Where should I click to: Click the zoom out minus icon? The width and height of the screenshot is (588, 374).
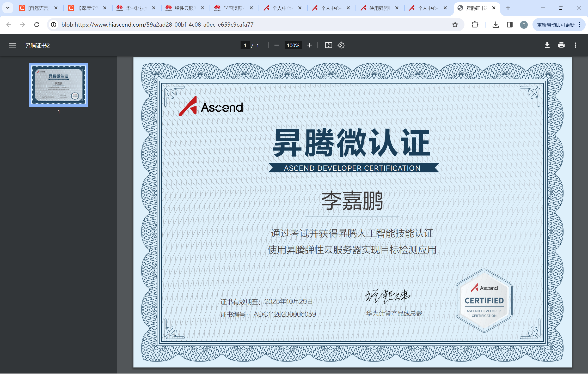click(277, 45)
